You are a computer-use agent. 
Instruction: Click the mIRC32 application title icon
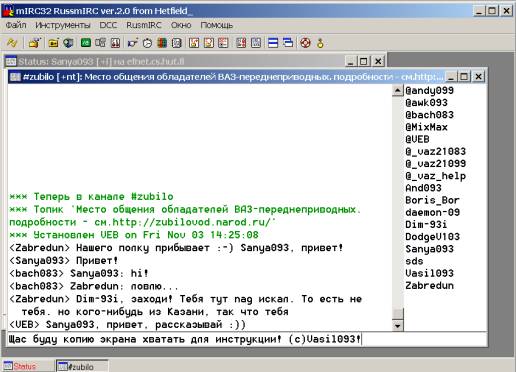pos(8,11)
